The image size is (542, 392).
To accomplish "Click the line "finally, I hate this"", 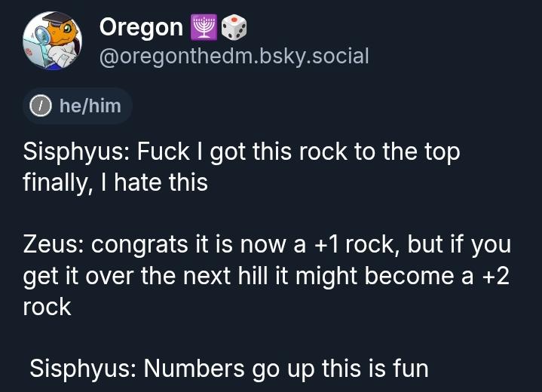I will point(115,182).
